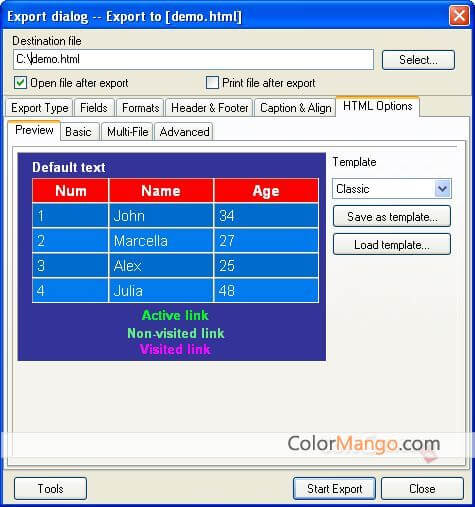Open the Multi-File sub-tab
Screen dimensions: 475x507
(127, 132)
